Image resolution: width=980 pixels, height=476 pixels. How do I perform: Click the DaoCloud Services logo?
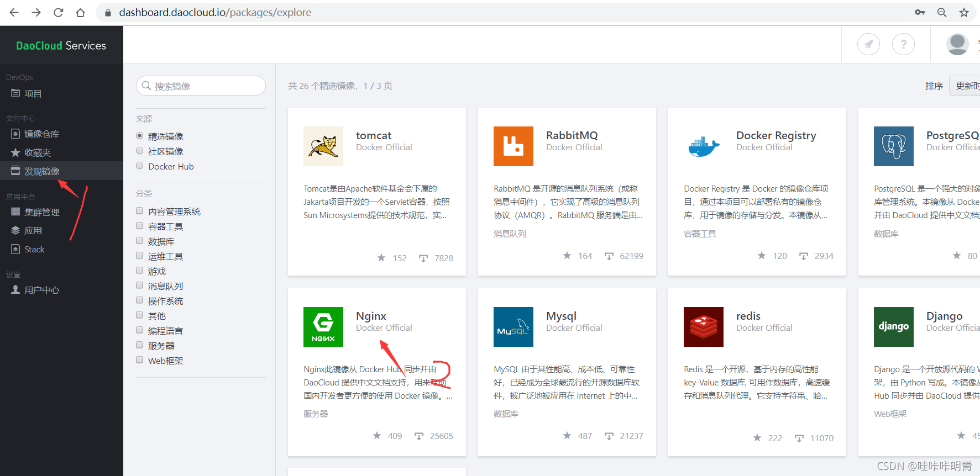click(x=61, y=46)
